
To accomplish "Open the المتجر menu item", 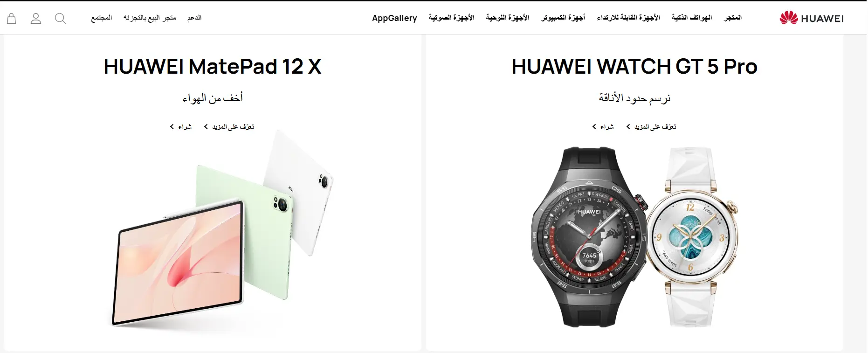I will tap(733, 18).
